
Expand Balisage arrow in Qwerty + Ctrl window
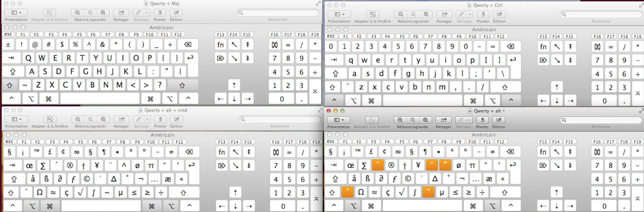coord(470,14)
